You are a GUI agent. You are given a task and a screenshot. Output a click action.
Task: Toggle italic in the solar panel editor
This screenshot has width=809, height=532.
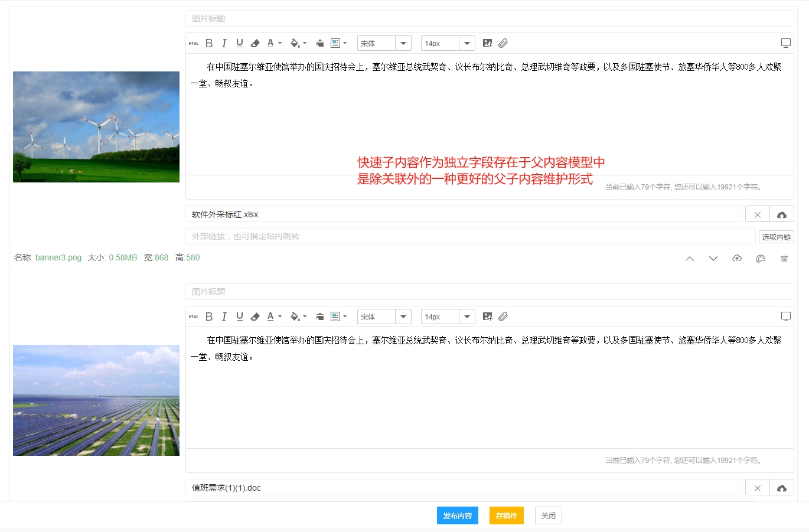224,316
